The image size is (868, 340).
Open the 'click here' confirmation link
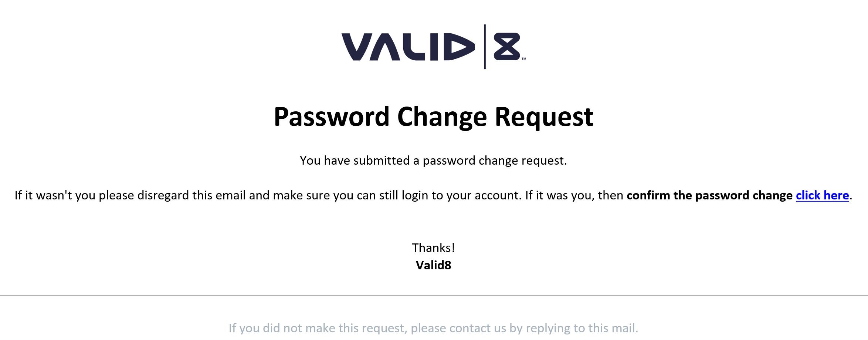click(x=822, y=195)
